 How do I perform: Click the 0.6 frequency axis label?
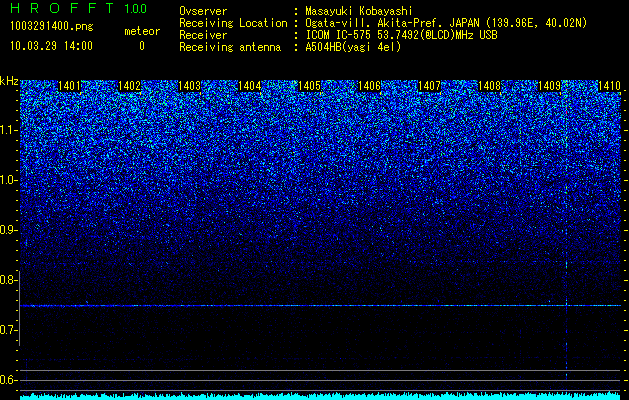(x=9, y=380)
